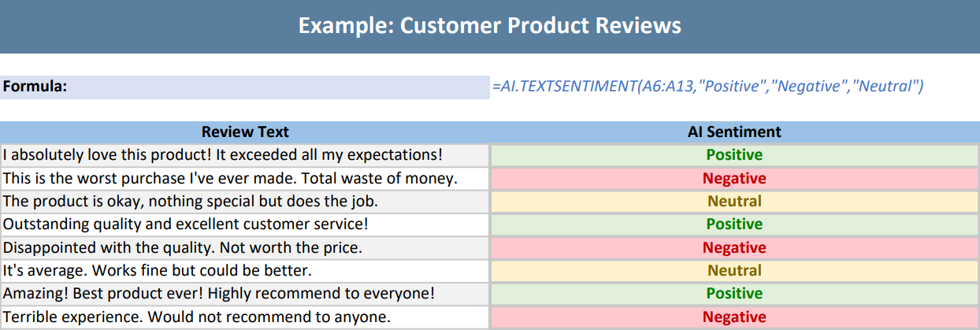Select the 'worst purchase I've ever made' review
Screen dimensions: 980x330
coord(230,179)
